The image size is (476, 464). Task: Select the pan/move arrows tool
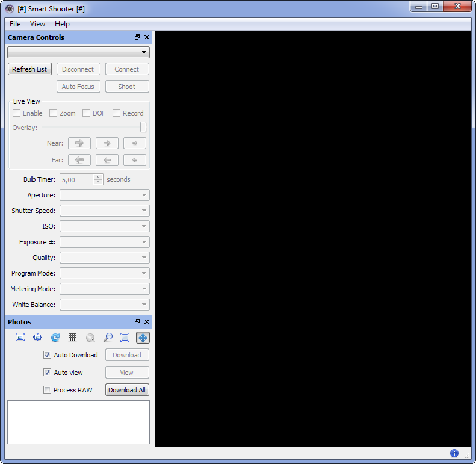[143, 338]
